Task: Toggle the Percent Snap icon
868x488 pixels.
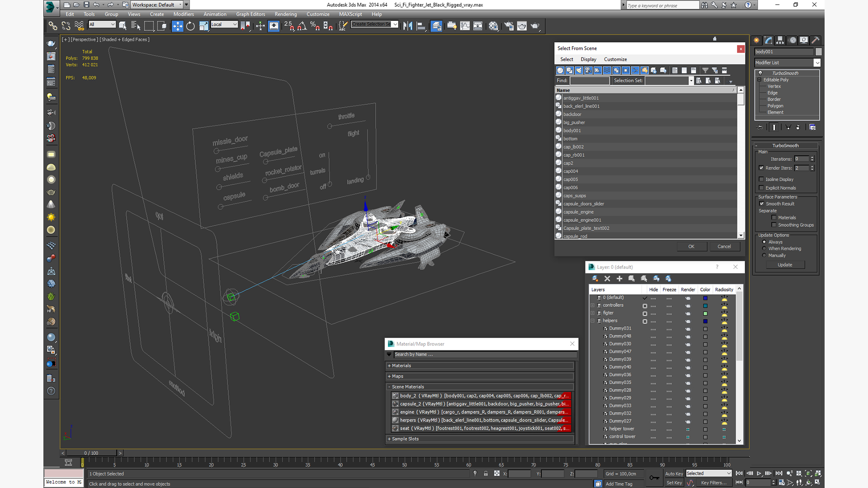Action: [x=315, y=26]
